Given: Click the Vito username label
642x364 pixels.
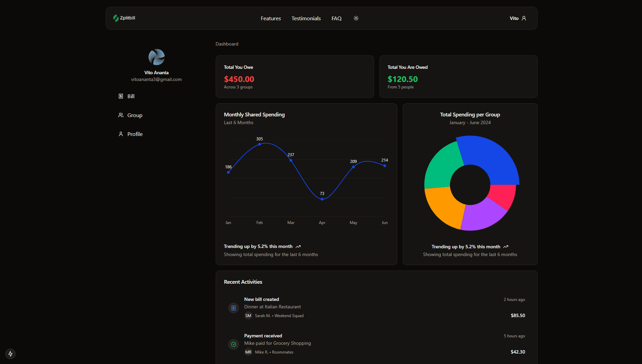Looking at the screenshot, I should point(514,18).
